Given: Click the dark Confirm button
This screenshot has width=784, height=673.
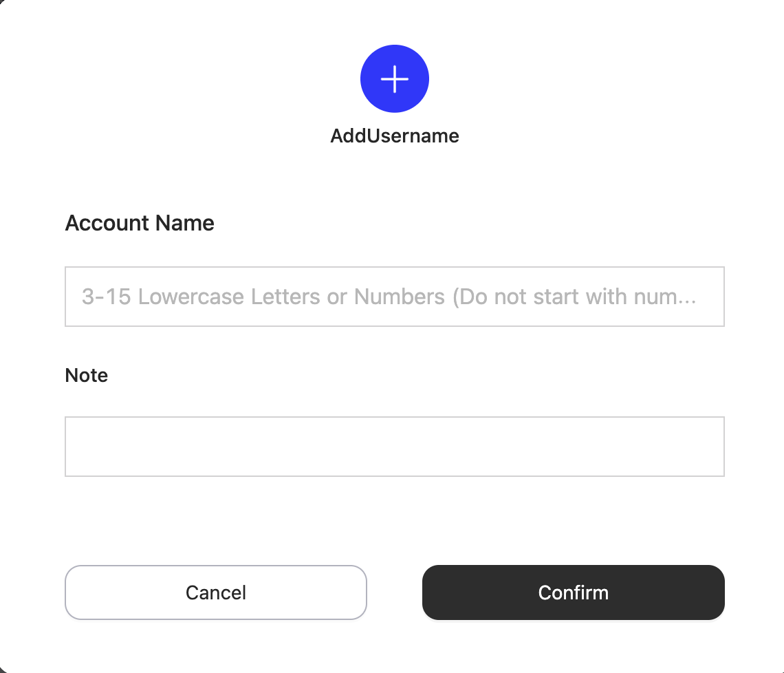Looking at the screenshot, I should (574, 592).
